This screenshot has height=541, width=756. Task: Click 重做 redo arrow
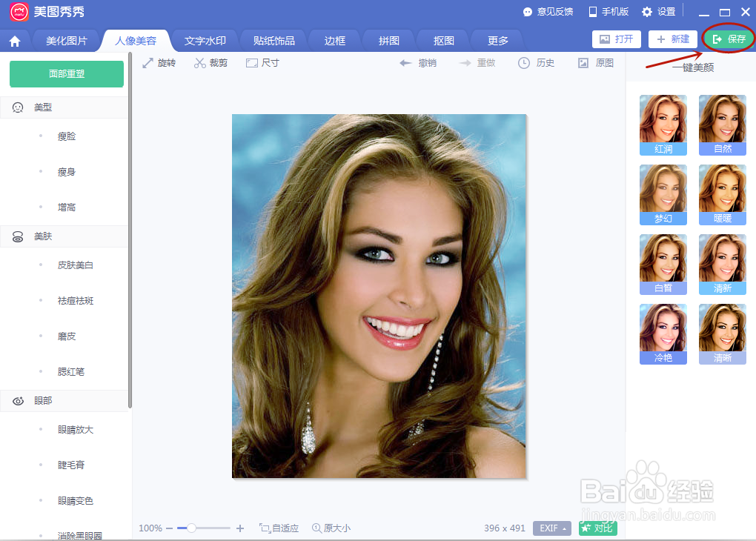(477, 63)
